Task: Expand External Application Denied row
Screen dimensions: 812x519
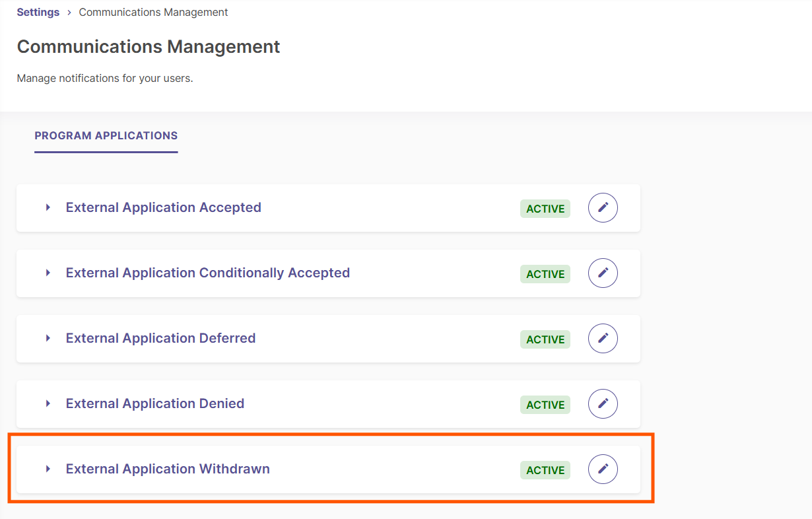Action: (x=48, y=403)
